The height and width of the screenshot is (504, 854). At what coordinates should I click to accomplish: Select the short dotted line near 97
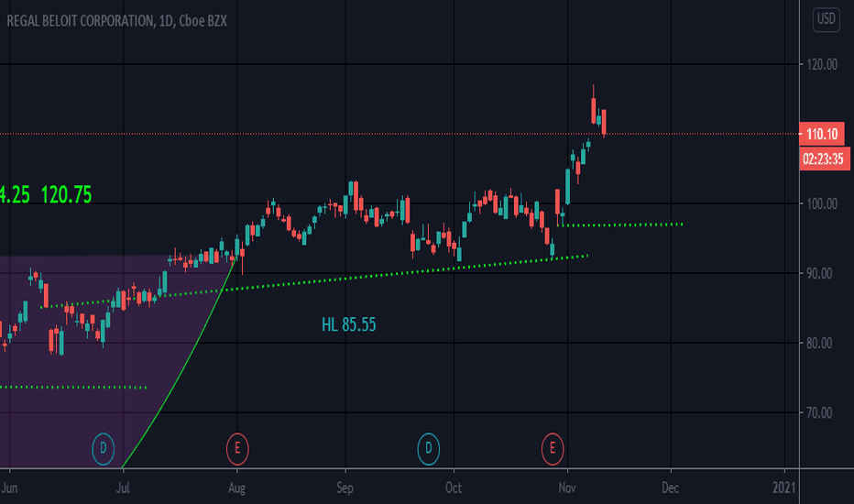pyautogui.click(x=621, y=225)
